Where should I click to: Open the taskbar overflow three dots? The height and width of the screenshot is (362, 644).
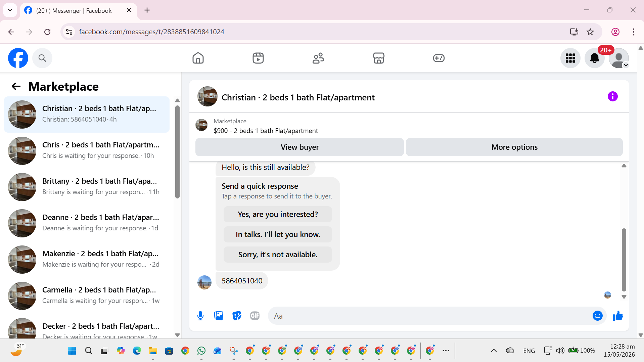pyautogui.click(x=446, y=351)
